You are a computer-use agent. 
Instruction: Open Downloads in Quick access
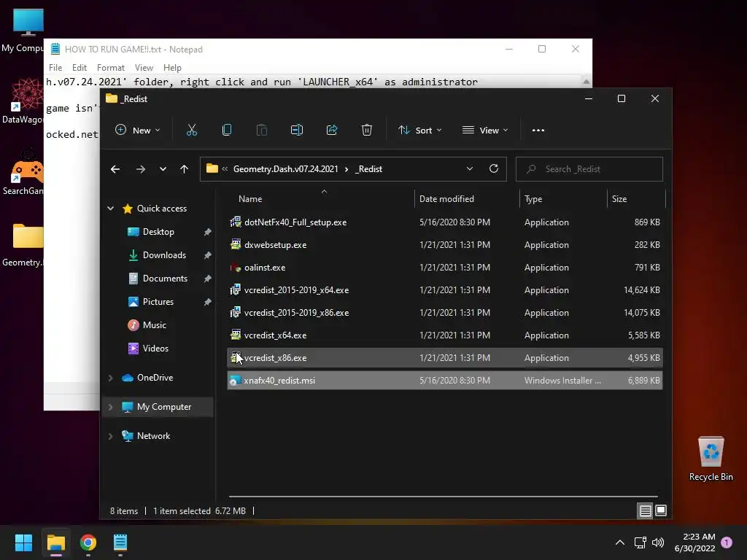pos(164,255)
